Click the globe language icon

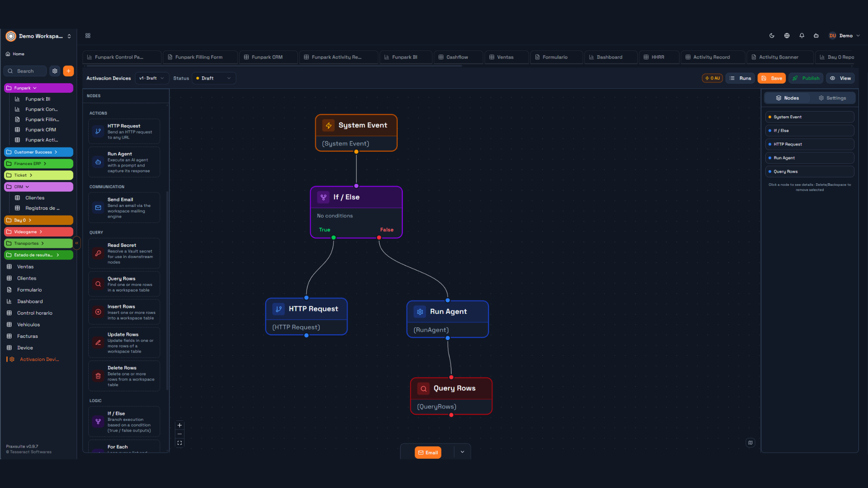tap(787, 36)
